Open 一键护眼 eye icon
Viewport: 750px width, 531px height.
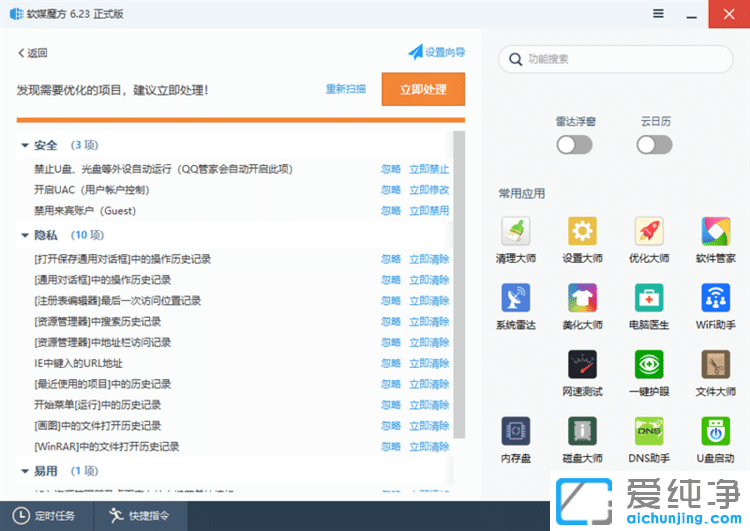click(649, 364)
